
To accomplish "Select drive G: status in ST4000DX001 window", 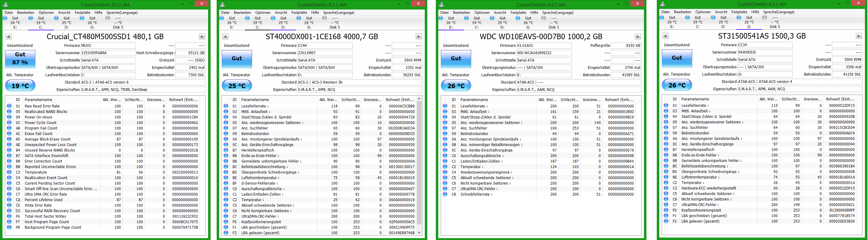I will pos(309,23).
